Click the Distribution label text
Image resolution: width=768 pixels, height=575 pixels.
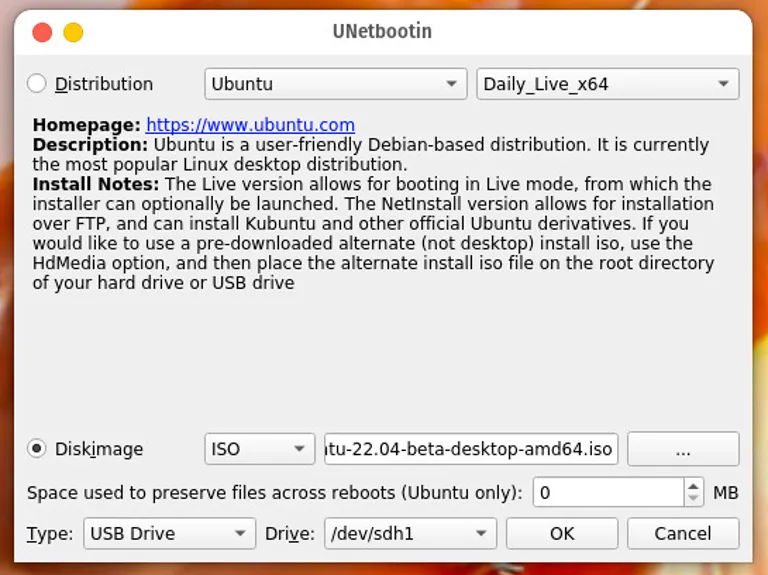pos(104,84)
